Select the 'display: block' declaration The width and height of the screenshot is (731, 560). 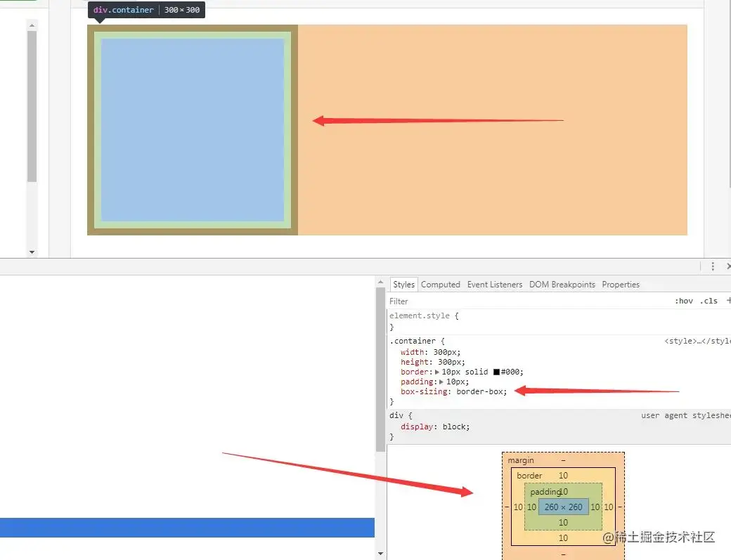[435, 426]
